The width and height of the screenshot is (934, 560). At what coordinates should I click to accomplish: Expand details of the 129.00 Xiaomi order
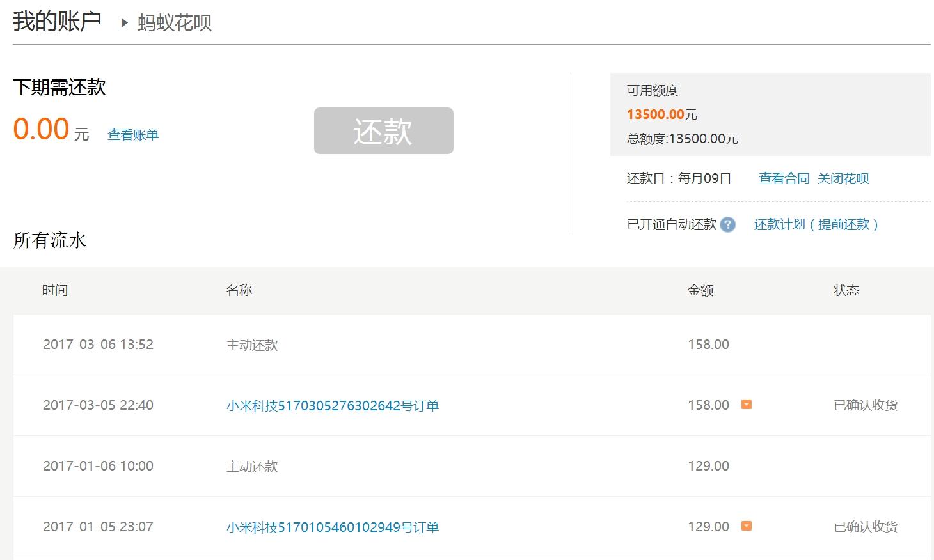tap(746, 526)
